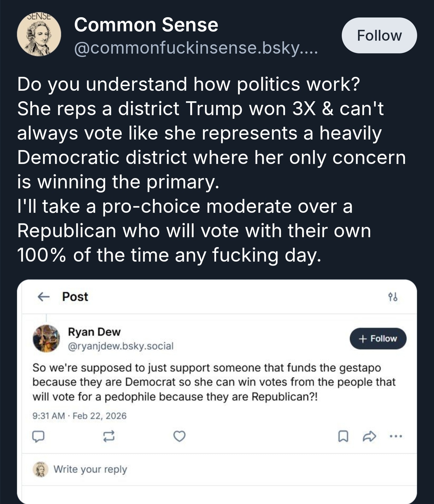Follow the Common Sense account
The width and height of the screenshot is (434, 504).
379,36
